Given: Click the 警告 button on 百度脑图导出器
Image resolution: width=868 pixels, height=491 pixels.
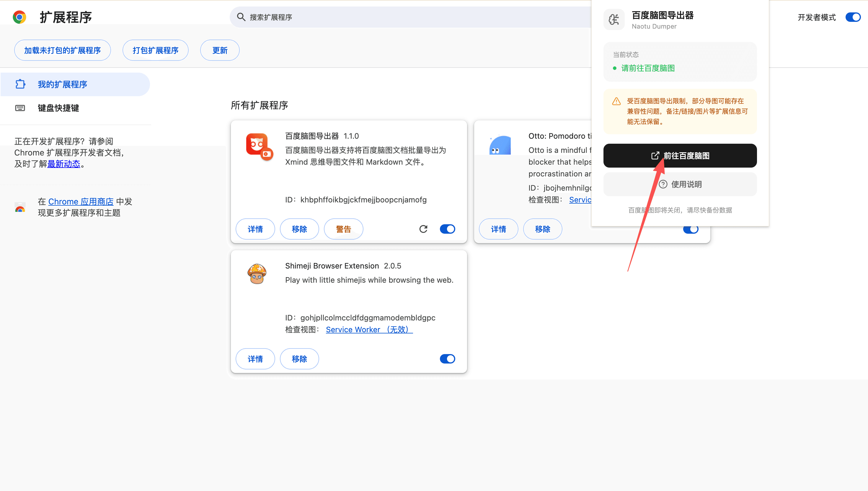Looking at the screenshot, I should pos(343,229).
